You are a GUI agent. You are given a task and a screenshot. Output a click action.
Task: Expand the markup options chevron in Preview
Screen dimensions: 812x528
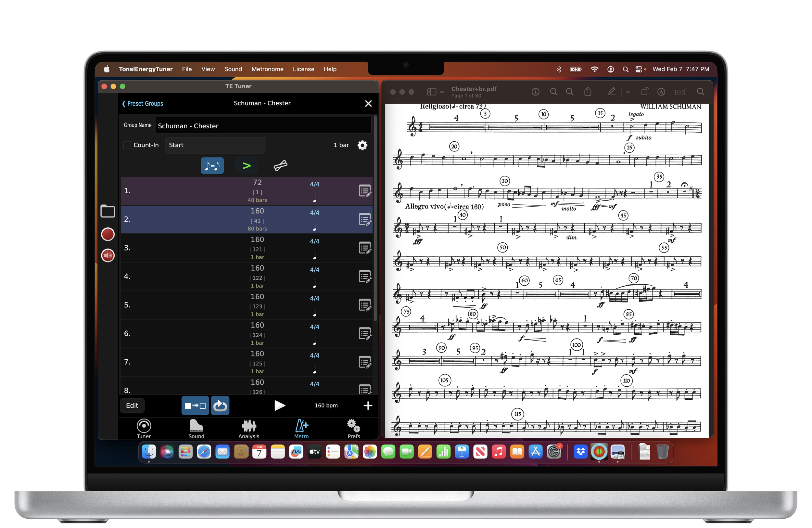click(x=628, y=92)
